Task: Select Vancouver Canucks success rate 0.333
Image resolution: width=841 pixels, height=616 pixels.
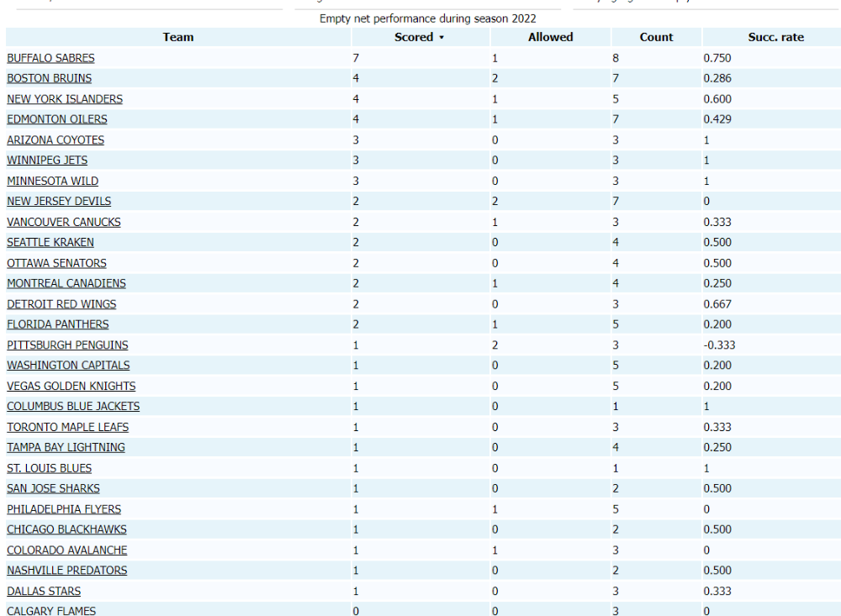Action: (x=717, y=222)
